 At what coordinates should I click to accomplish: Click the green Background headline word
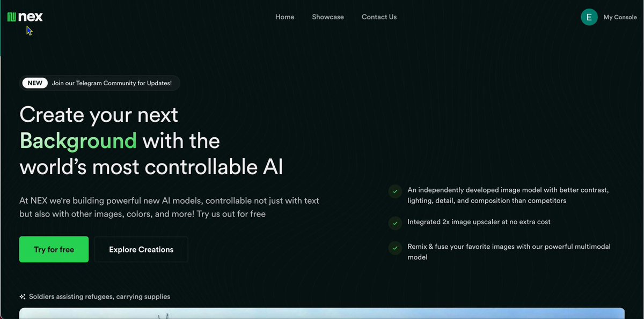78,141
